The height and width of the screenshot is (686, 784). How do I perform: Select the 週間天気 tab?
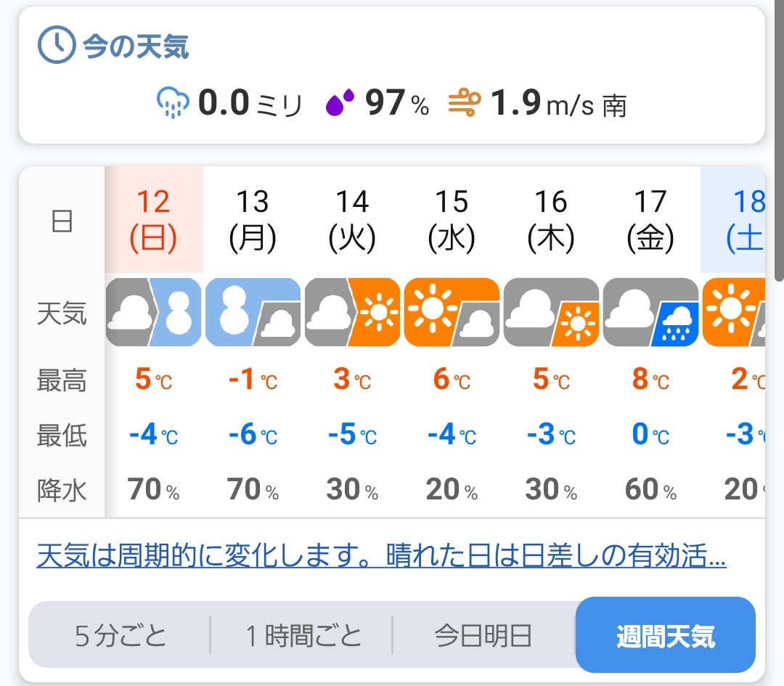point(665,636)
